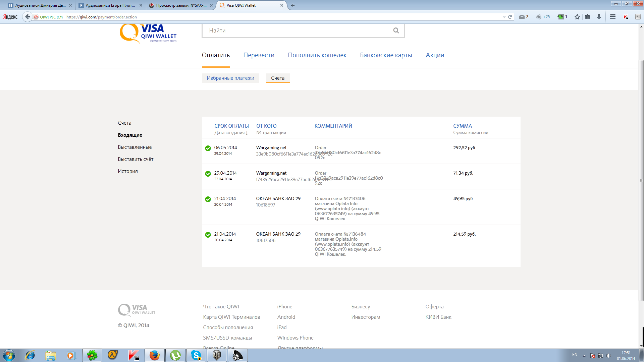Show hidden tray icons arrow
Screen dimensions: 644x362
[584, 356]
